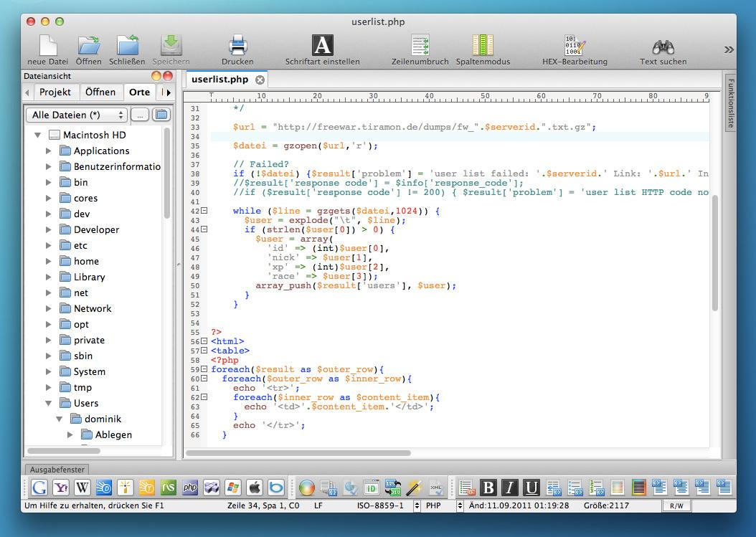The height and width of the screenshot is (537, 756).
Task: Open the Ausgabefenster panel tab
Action: click(57, 470)
